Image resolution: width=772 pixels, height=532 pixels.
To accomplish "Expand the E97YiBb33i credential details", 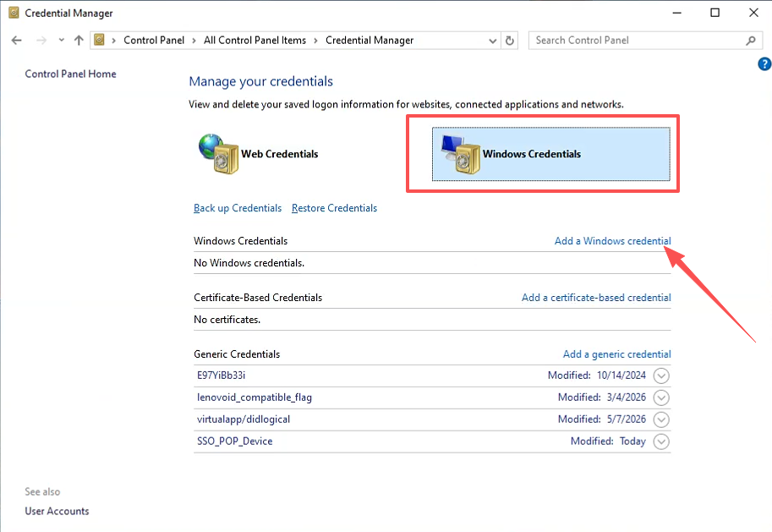I will 661,376.
